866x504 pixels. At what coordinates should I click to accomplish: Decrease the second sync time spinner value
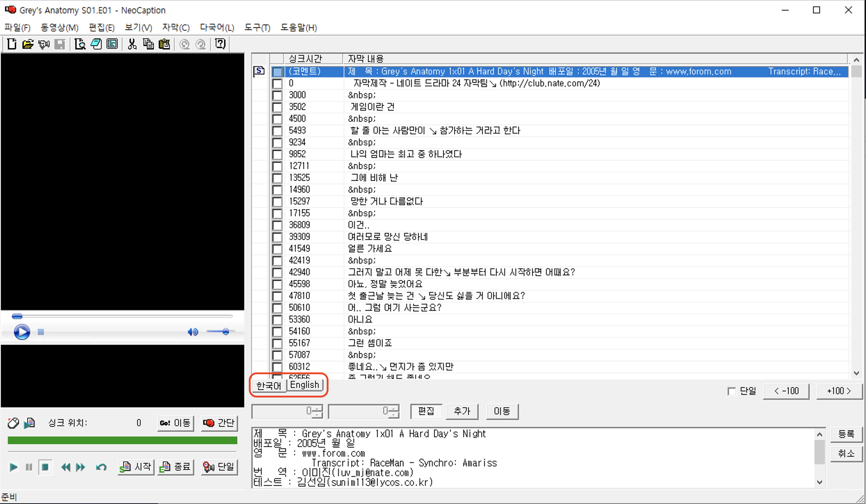click(393, 415)
